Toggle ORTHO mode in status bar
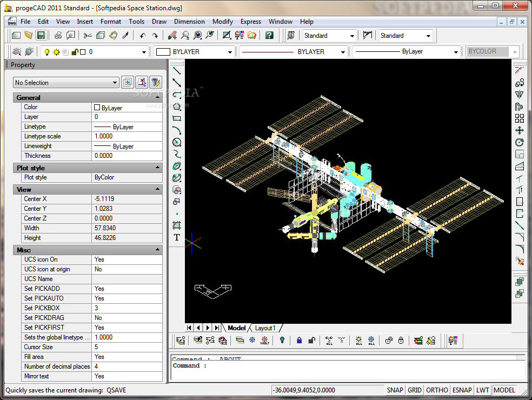 [437, 390]
